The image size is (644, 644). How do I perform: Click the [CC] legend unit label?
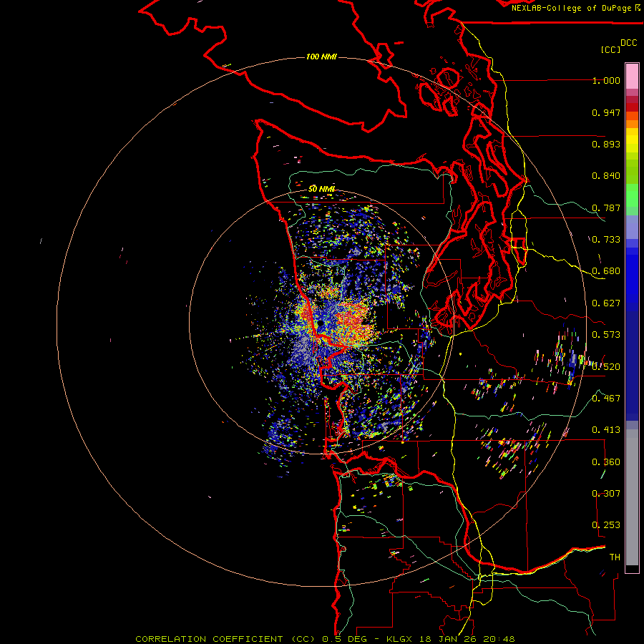click(610, 49)
